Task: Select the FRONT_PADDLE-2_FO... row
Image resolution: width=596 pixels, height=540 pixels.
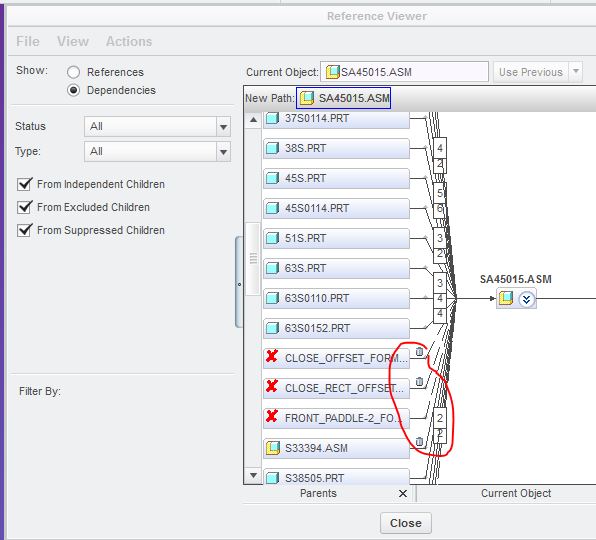Action: coord(336,418)
